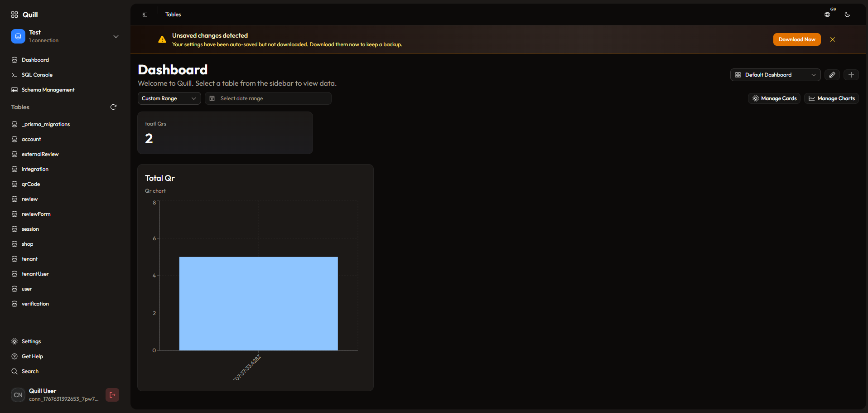Open the Default Dashboard dropdown
Image resolution: width=868 pixels, height=413 pixels.
coord(775,75)
